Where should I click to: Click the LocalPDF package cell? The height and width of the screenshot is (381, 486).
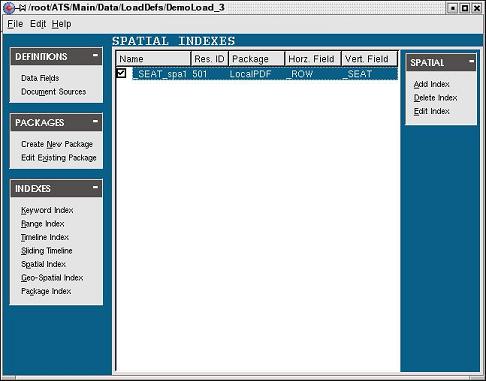tap(250, 74)
